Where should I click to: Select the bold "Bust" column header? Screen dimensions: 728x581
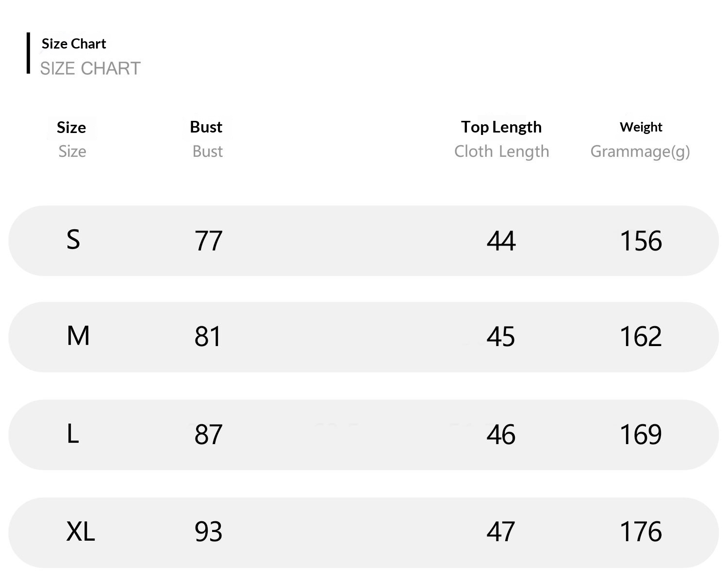[206, 127]
